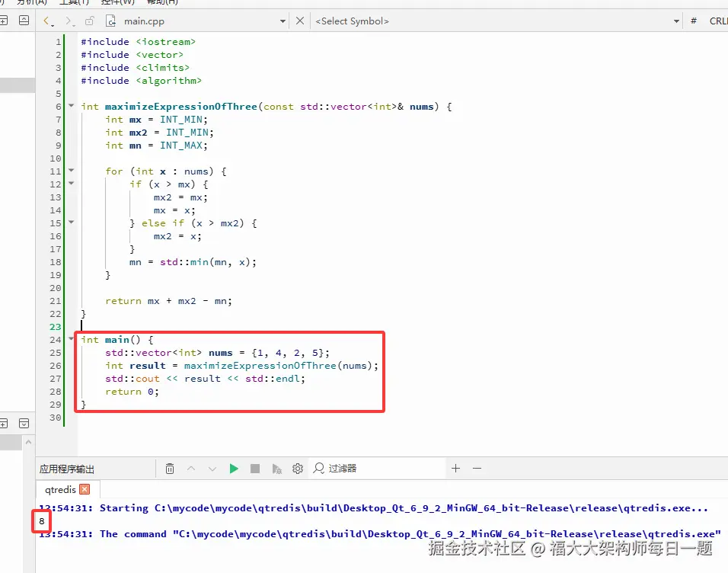Click the split-add icon in upper left sidebar

point(3,21)
